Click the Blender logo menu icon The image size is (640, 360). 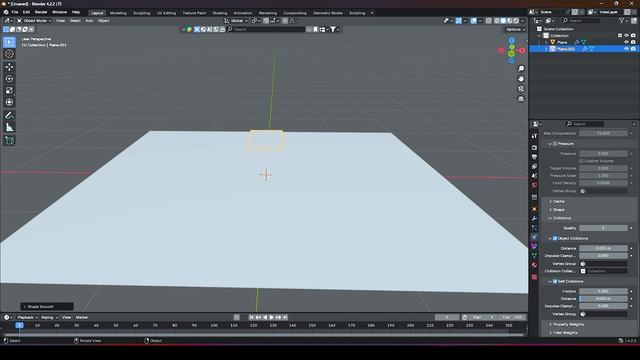[x=6, y=13]
